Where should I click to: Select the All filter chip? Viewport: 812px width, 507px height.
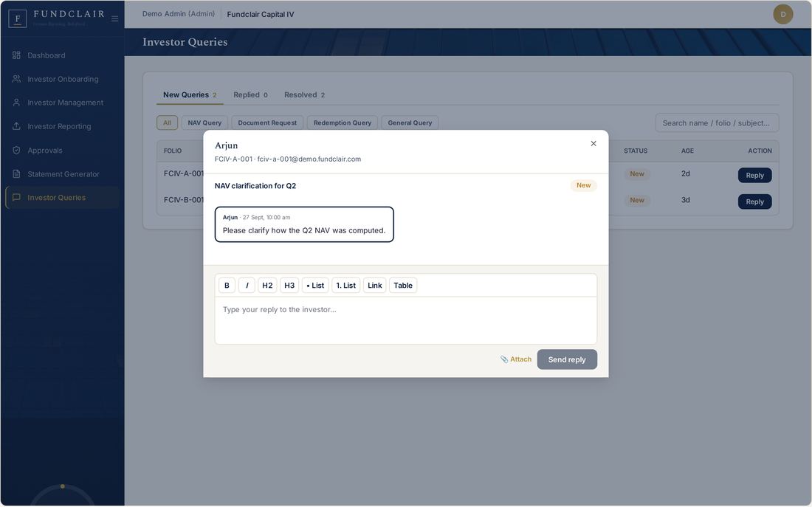168,123
